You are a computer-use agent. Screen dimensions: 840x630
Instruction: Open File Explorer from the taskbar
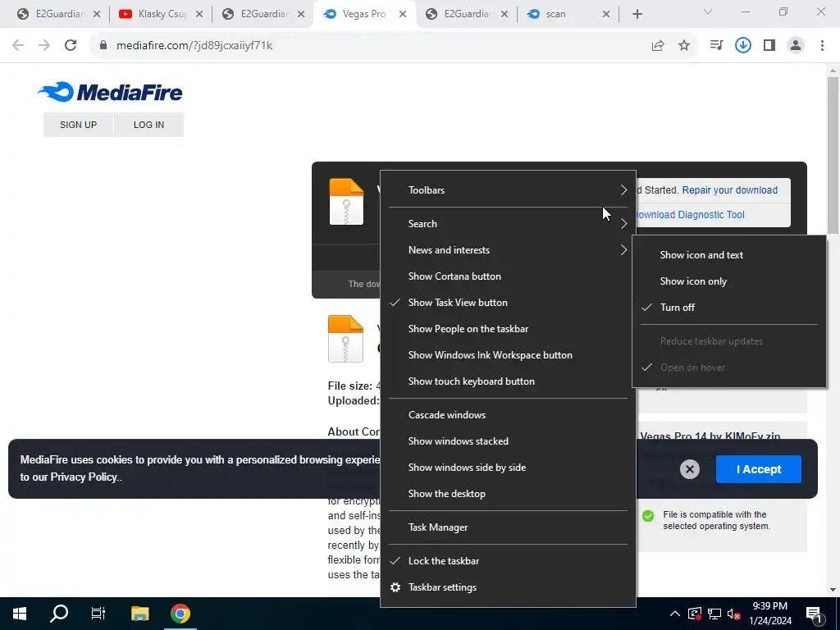pos(139,614)
